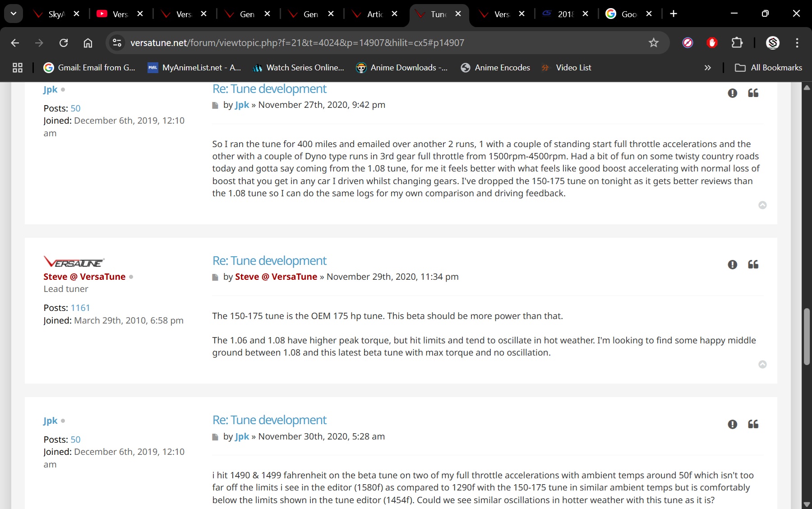
Task: Reload the current page
Action: [64, 43]
